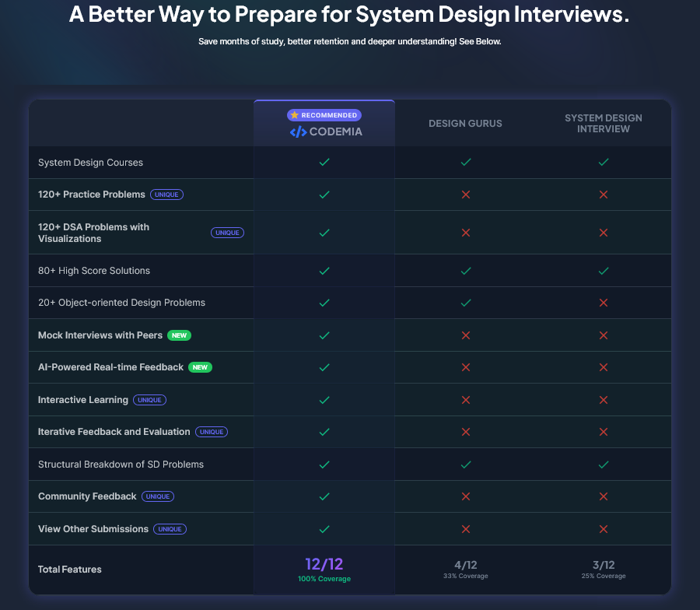The height and width of the screenshot is (610, 700).
Task: Click the Recommended badge above Codemia
Action: tap(324, 115)
